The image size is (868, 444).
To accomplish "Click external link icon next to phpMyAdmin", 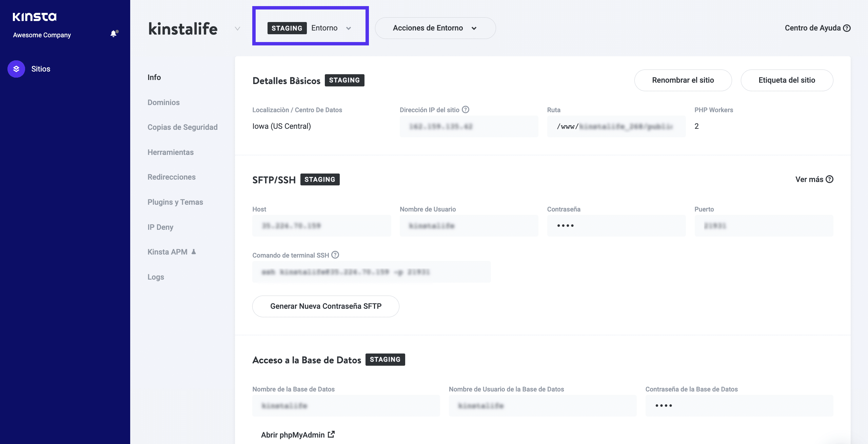I will [331, 434].
